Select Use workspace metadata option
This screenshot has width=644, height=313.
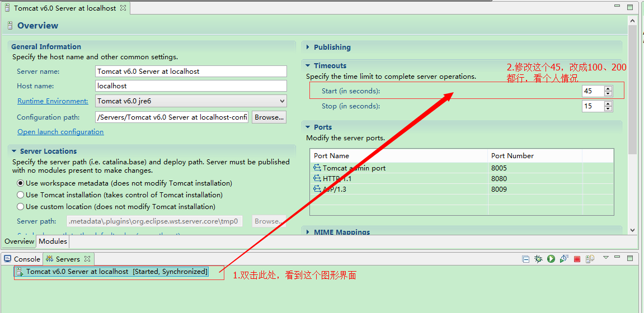tap(20, 183)
